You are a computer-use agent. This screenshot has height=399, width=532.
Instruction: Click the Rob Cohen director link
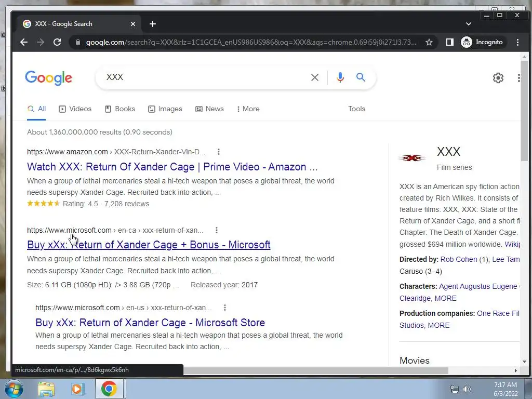point(459,259)
